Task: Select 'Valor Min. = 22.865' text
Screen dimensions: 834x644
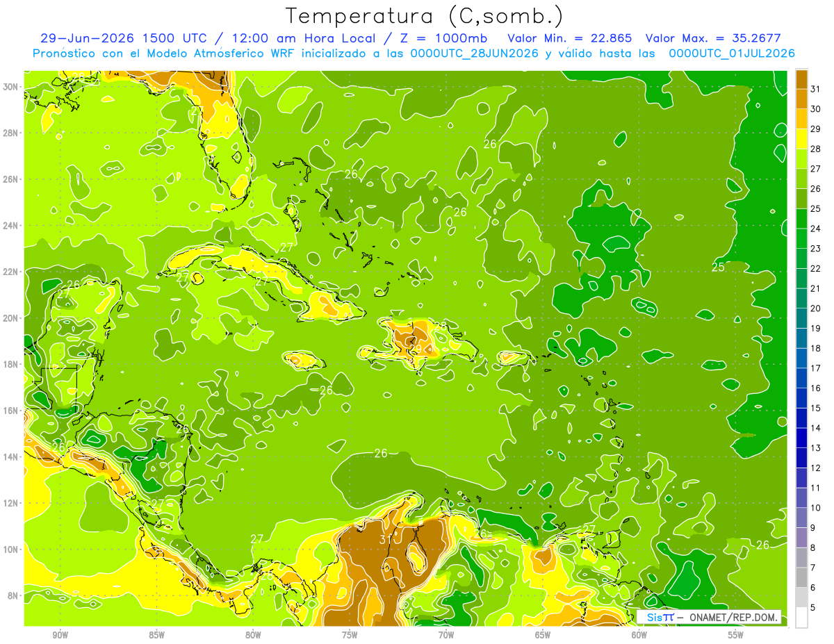Action: (x=570, y=38)
